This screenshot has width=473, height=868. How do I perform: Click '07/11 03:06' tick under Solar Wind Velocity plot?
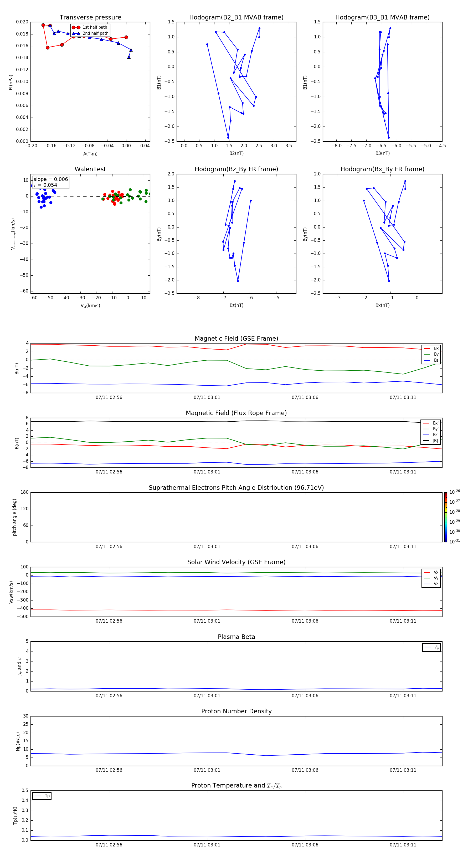(x=305, y=621)
